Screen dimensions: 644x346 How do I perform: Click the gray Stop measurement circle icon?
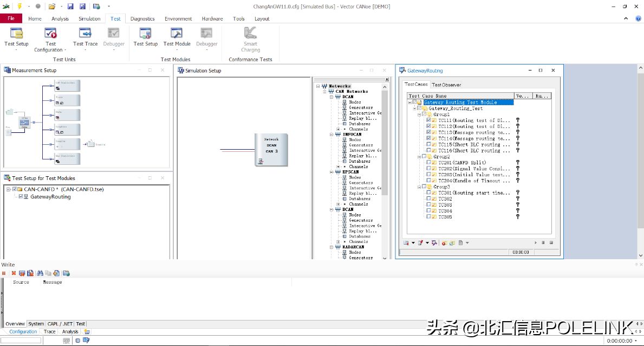click(38, 6)
